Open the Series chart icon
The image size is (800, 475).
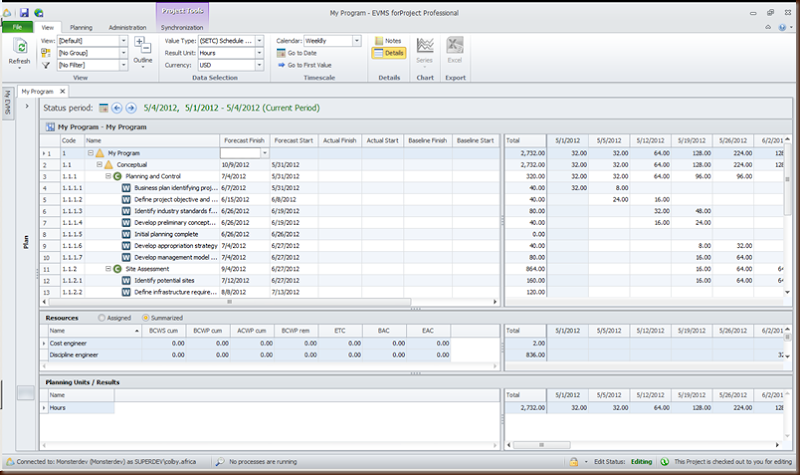tap(425, 48)
